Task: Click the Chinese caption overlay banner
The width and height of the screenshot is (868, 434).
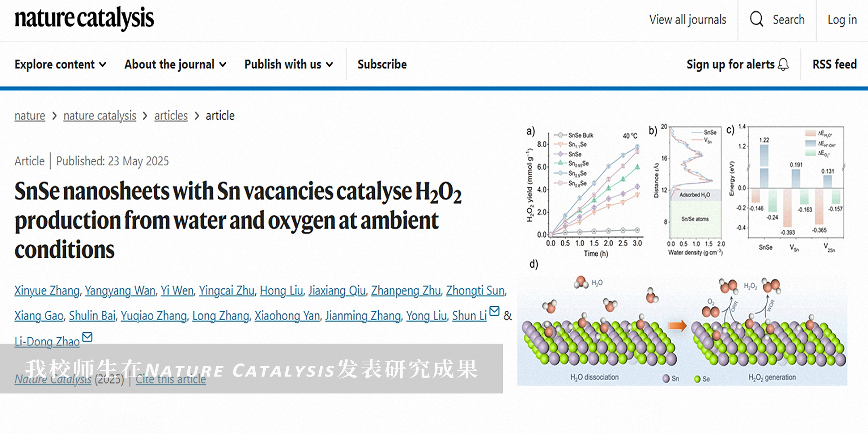Action: click(251, 369)
